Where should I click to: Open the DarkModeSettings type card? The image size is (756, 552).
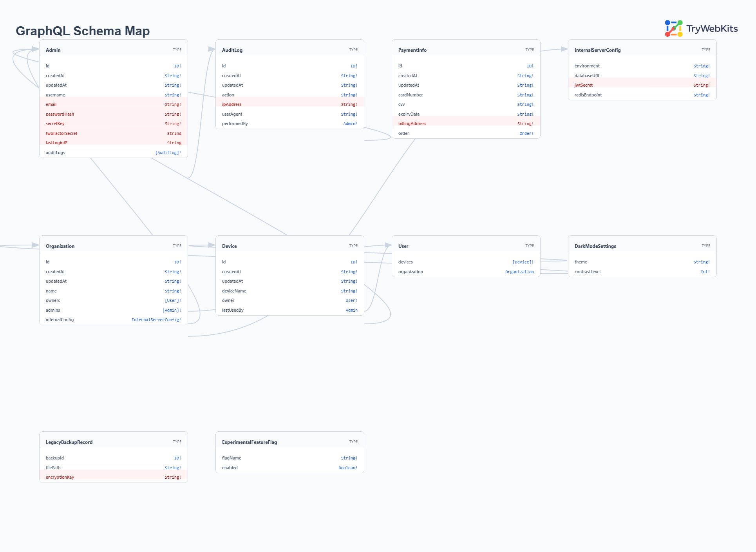point(595,246)
